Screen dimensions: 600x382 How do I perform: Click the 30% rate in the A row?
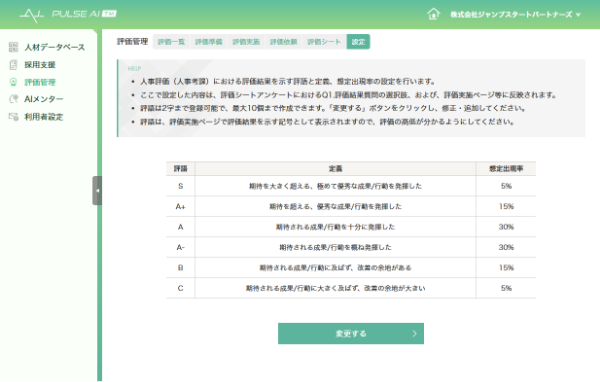click(506, 227)
